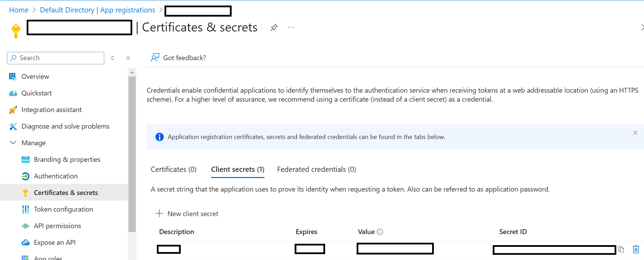This screenshot has height=260, width=644.
Task: Click the Authentication arrow icon
Action: tap(26, 176)
